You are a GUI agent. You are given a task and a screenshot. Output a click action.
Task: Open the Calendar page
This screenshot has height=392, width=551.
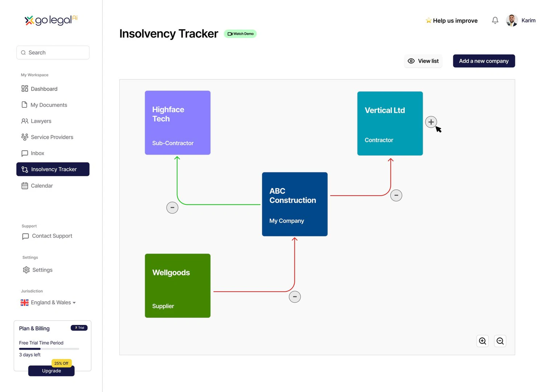click(x=42, y=186)
